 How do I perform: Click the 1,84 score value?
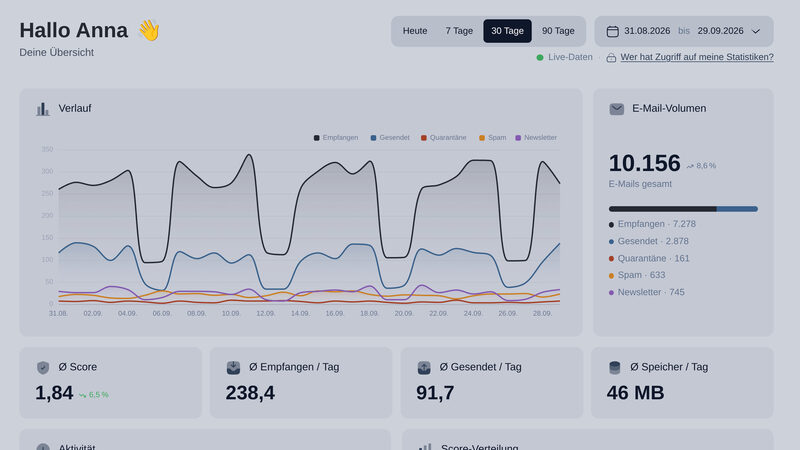[x=54, y=393]
